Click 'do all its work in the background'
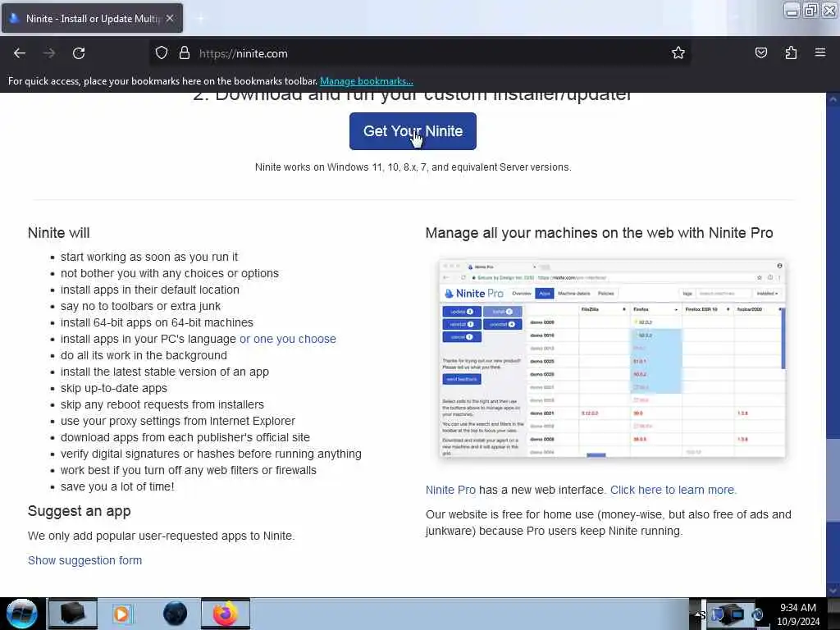 (x=144, y=356)
